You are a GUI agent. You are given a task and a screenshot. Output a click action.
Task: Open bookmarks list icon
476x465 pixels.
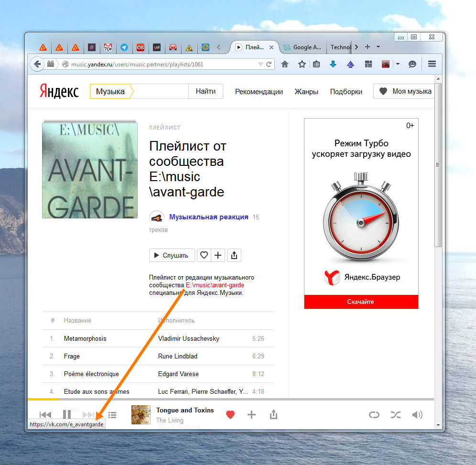coord(317,64)
